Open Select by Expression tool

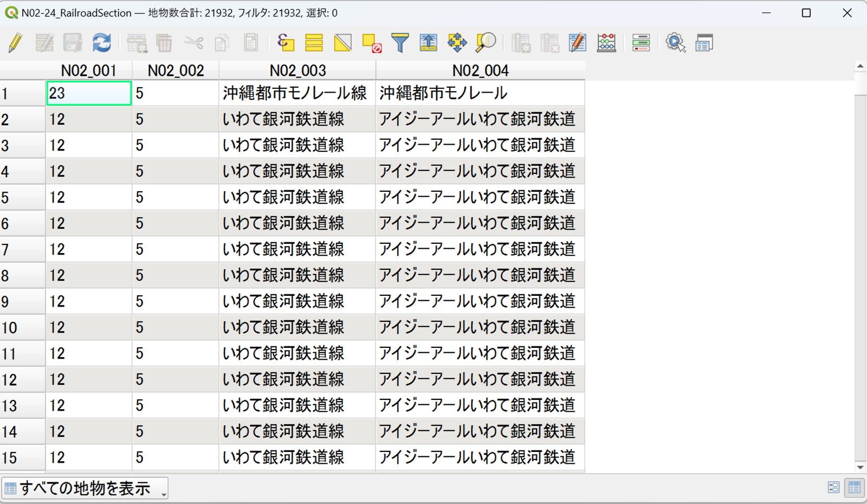click(285, 42)
